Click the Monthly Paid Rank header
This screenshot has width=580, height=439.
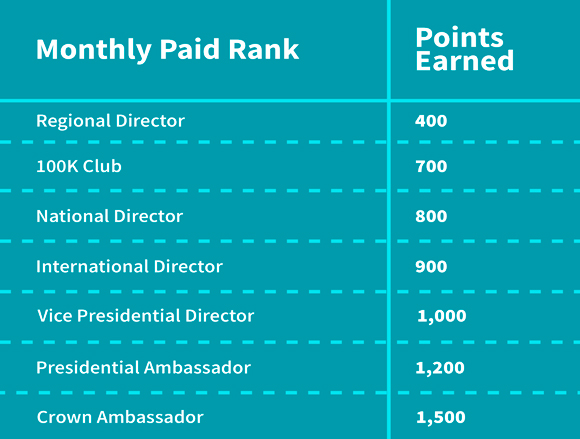point(167,50)
